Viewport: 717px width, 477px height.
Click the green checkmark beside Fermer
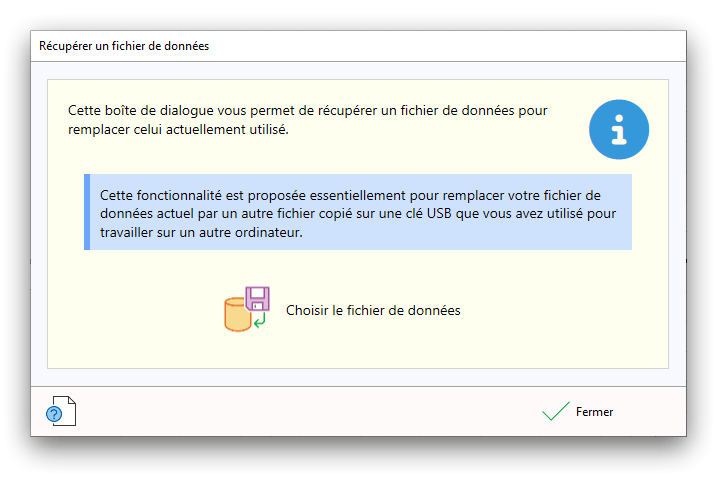(x=555, y=411)
